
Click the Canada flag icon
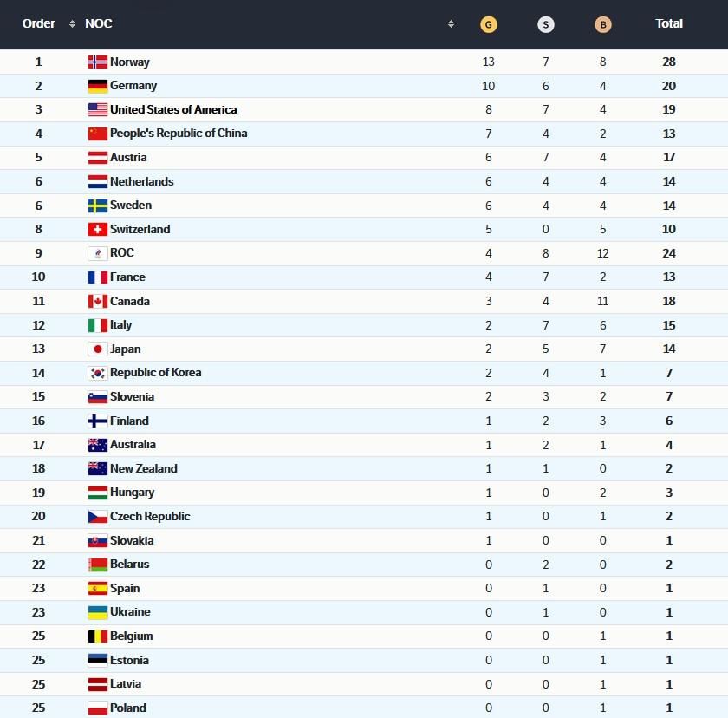tap(97, 302)
